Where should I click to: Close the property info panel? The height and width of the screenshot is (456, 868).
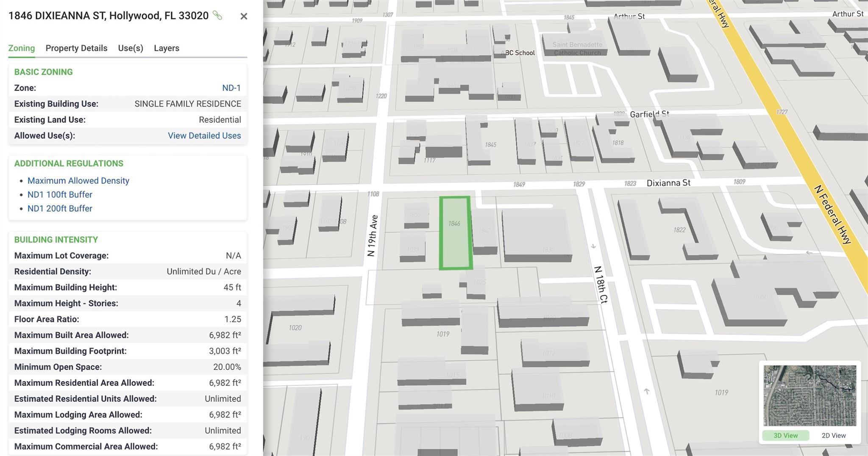pos(244,17)
